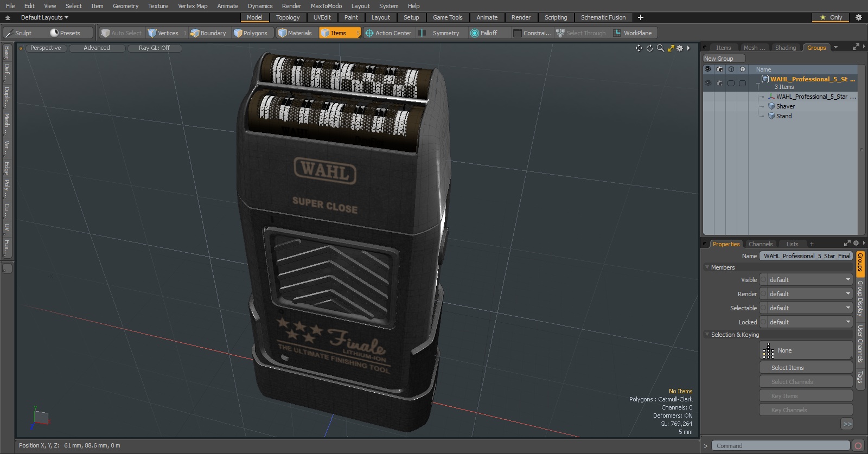
Task: Open the Properties panel gear settings
Action: [856, 243]
